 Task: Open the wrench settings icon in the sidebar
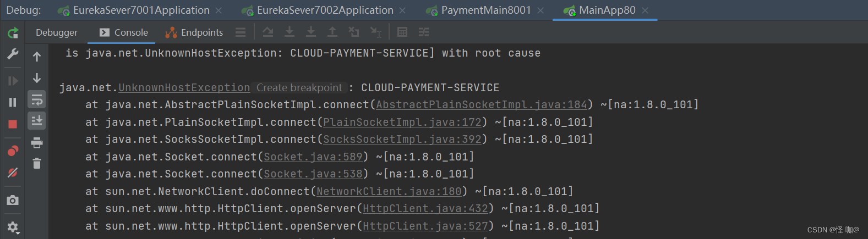[13, 54]
